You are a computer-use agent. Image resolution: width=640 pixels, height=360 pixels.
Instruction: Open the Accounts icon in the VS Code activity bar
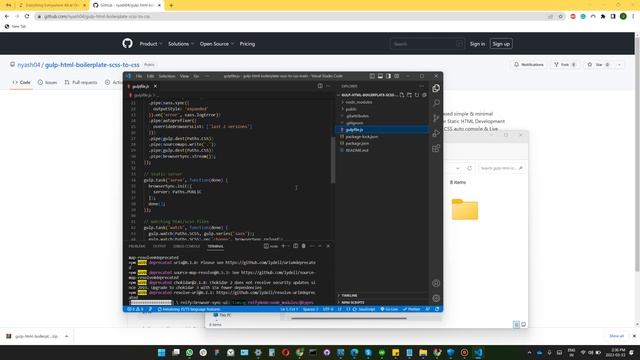[436, 283]
